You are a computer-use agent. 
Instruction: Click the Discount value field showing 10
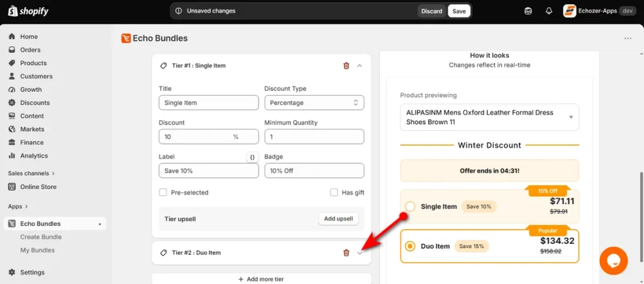point(209,137)
